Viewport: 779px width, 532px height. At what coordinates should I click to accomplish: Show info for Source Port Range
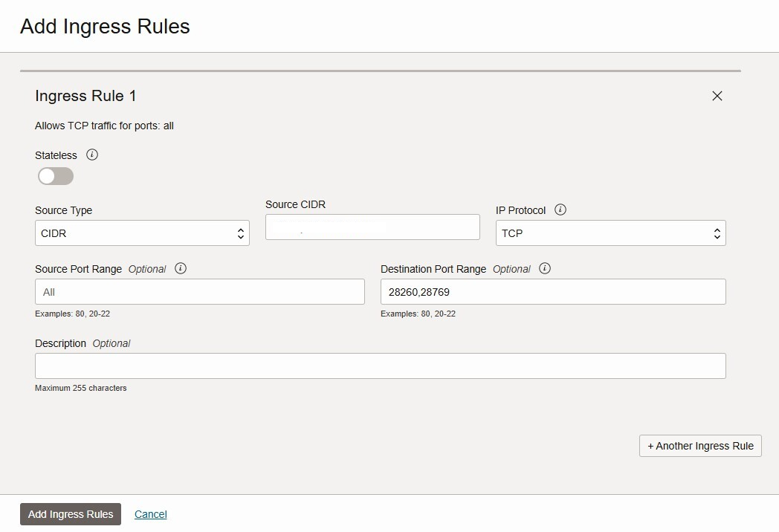coord(181,268)
